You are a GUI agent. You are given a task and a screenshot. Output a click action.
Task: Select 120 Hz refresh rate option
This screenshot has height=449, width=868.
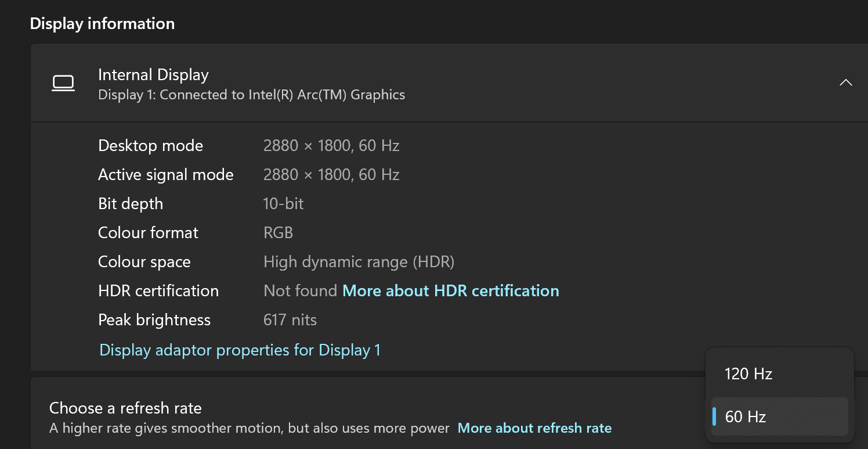748,373
